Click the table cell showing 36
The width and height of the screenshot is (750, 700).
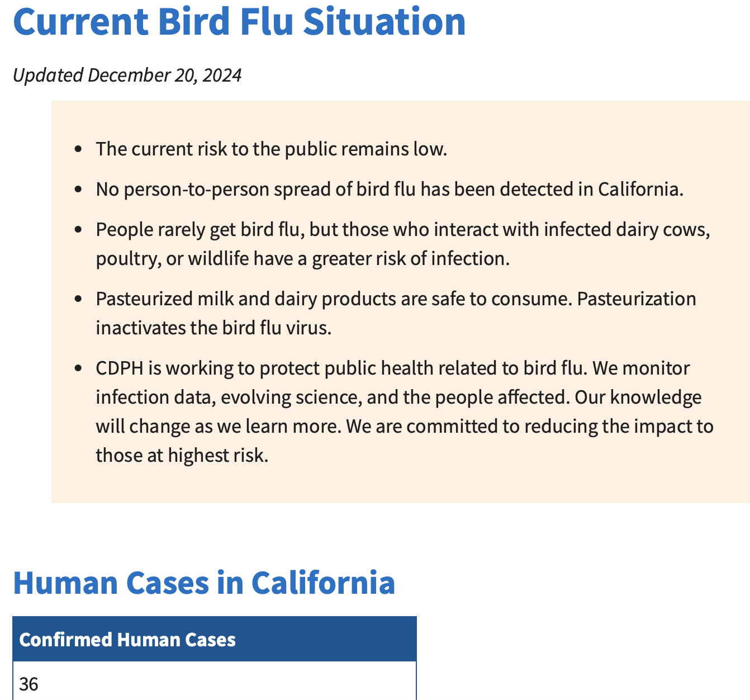[x=29, y=684]
